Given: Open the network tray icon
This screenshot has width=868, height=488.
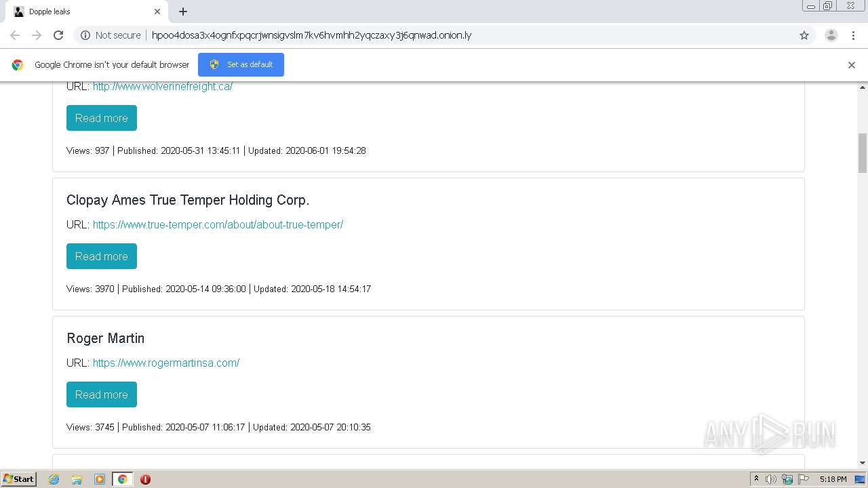Looking at the screenshot, I should (x=787, y=479).
